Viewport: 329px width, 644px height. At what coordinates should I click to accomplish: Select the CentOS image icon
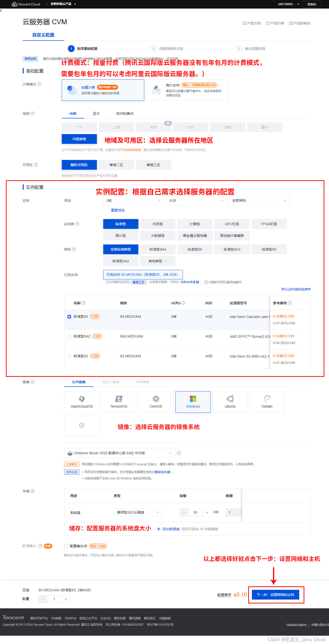coord(156,402)
